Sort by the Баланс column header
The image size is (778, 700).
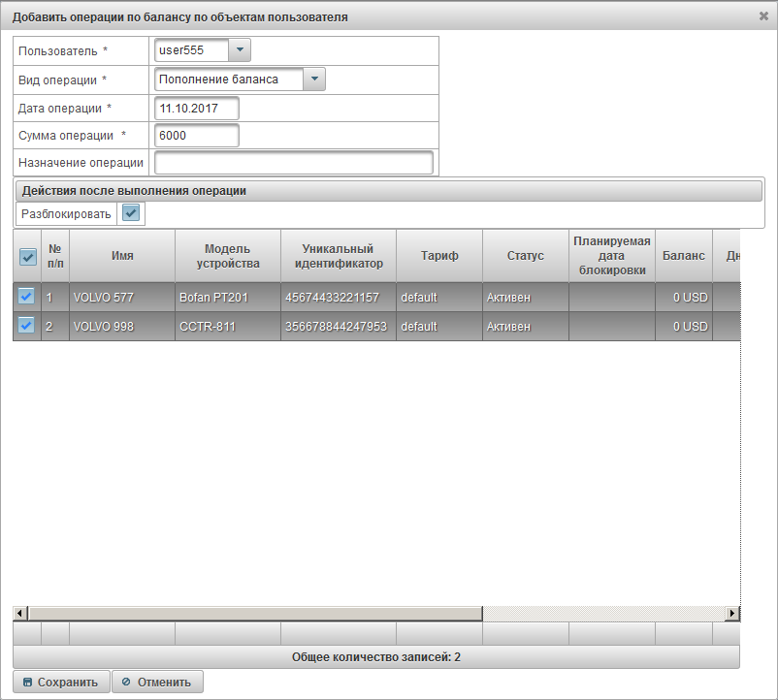click(x=683, y=256)
